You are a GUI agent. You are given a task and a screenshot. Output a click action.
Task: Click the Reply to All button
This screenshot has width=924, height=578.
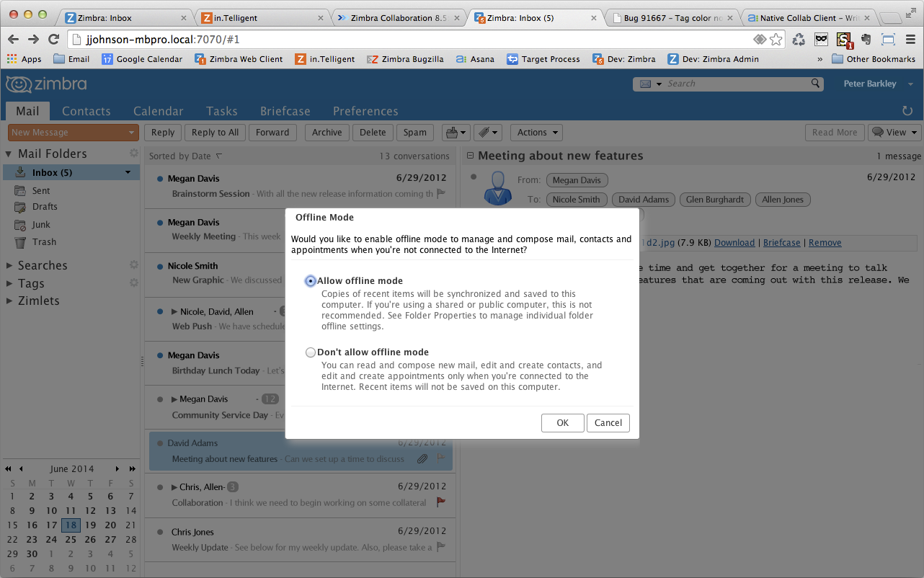click(x=215, y=133)
